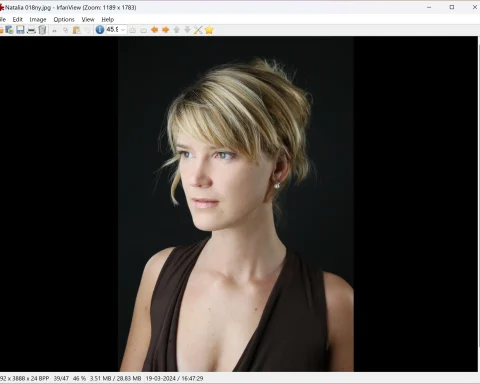This screenshot has width=480, height=384.
Task: Click the displayed portrait photo
Action: point(236,204)
